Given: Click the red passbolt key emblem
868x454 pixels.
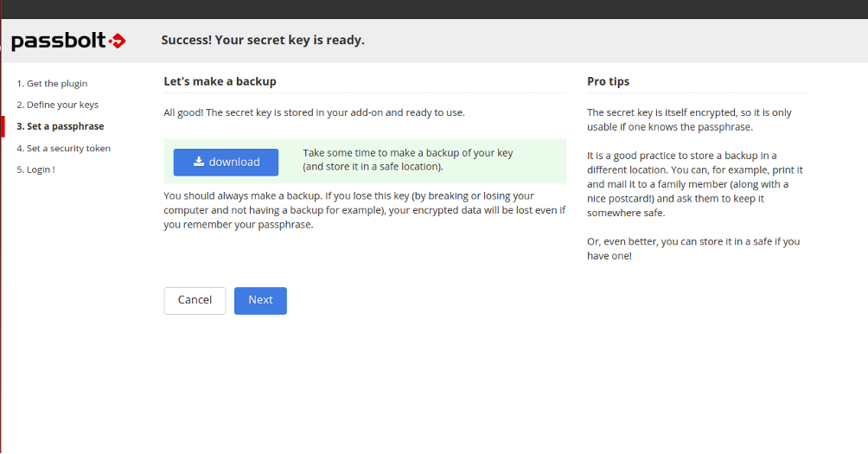Looking at the screenshot, I should point(118,41).
